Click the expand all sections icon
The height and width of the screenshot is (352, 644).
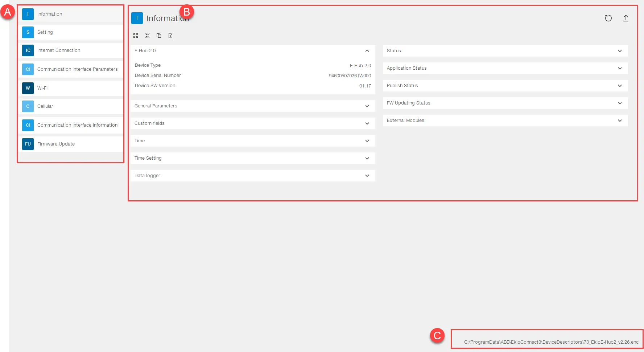(136, 36)
